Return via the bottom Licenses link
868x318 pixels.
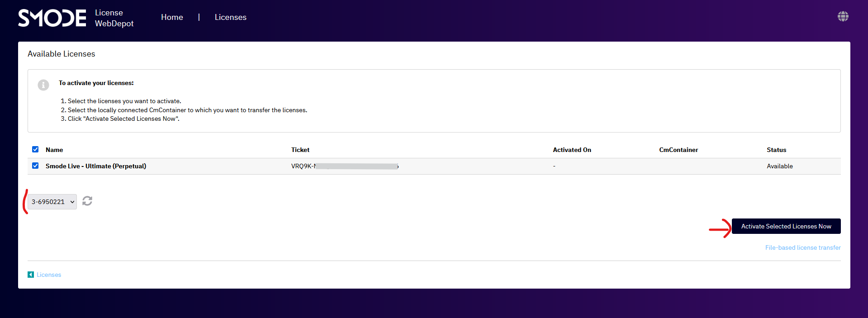pyautogui.click(x=49, y=275)
